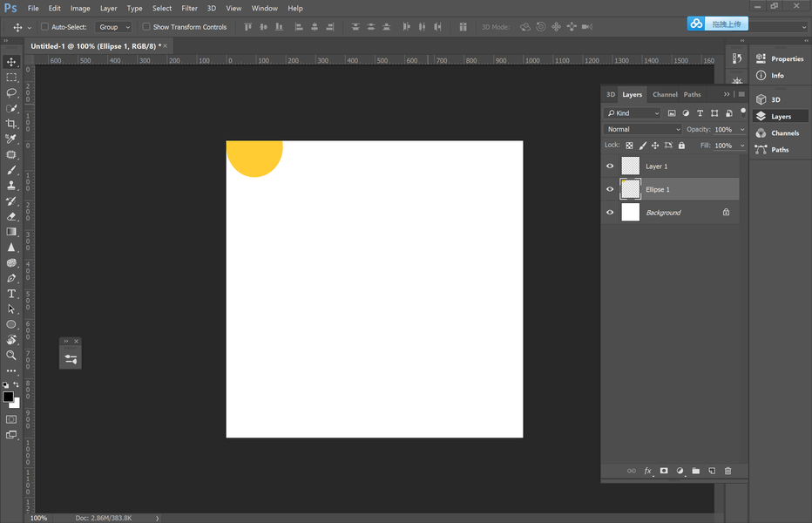The width and height of the screenshot is (812, 523).
Task: Create a new group folder
Action: click(696, 471)
